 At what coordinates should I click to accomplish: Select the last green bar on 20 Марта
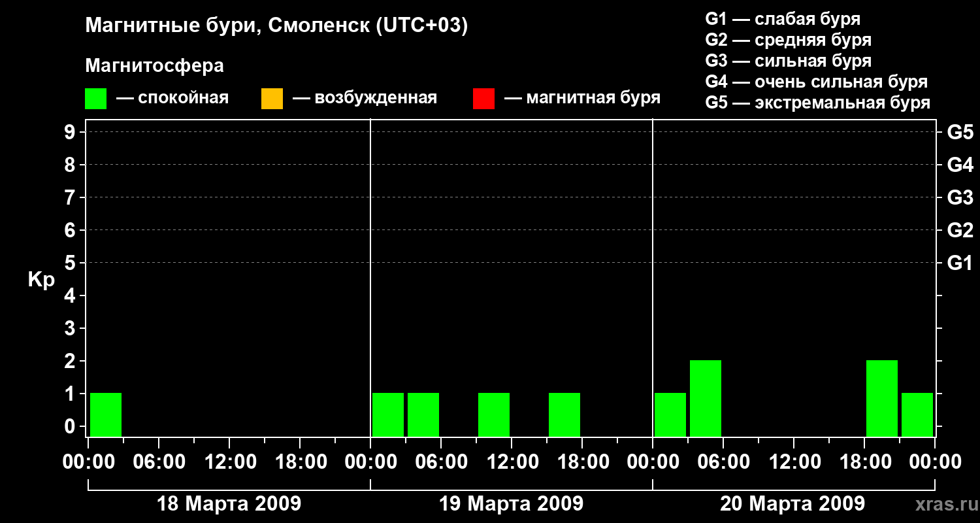pyautogui.click(x=917, y=414)
